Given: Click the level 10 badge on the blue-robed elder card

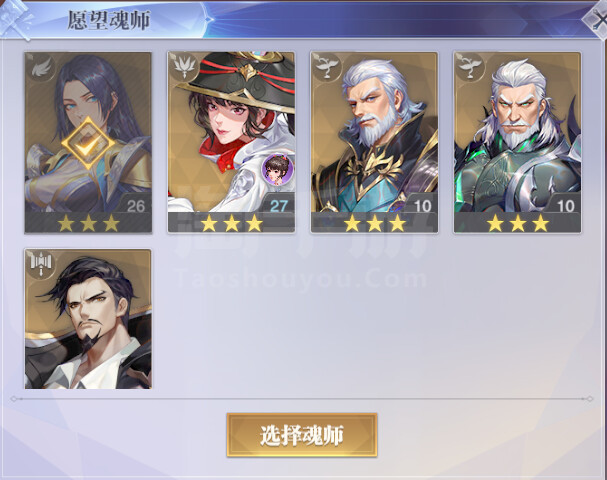Looking at the screenshot, I should [422, 206].
